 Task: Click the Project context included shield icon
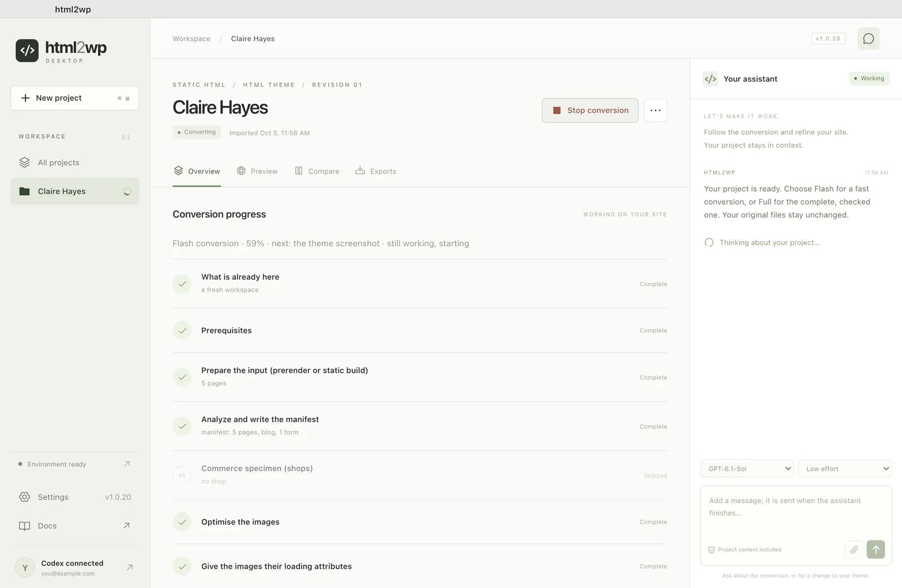click(x=711, y=550)
